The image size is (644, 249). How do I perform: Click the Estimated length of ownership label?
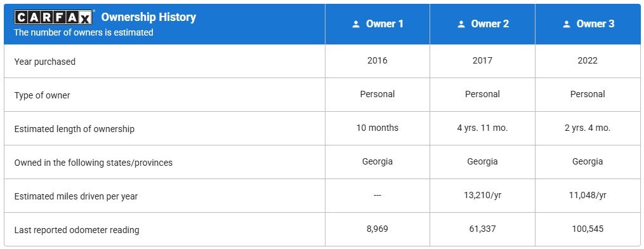click(74, 129)
